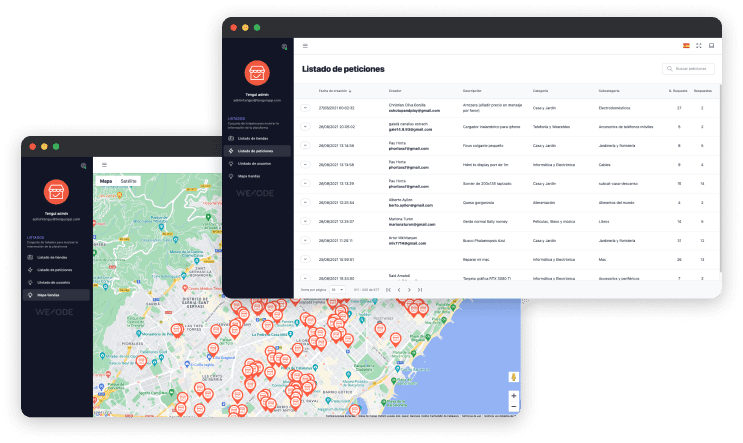Click Street View pegman on map

513,377
